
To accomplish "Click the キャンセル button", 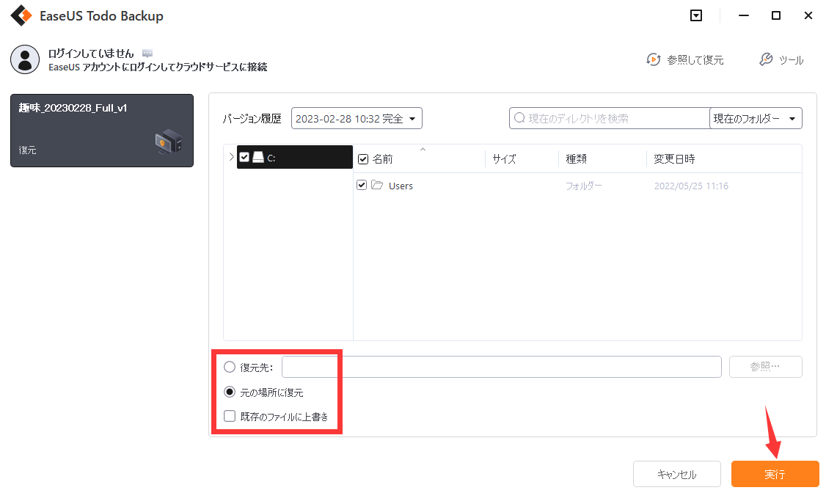I will pyautogui.click(x=677, y=475).
